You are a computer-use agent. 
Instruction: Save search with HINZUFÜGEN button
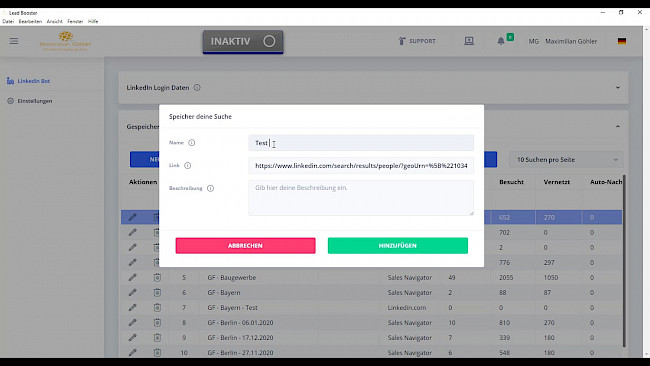point(398,245)
